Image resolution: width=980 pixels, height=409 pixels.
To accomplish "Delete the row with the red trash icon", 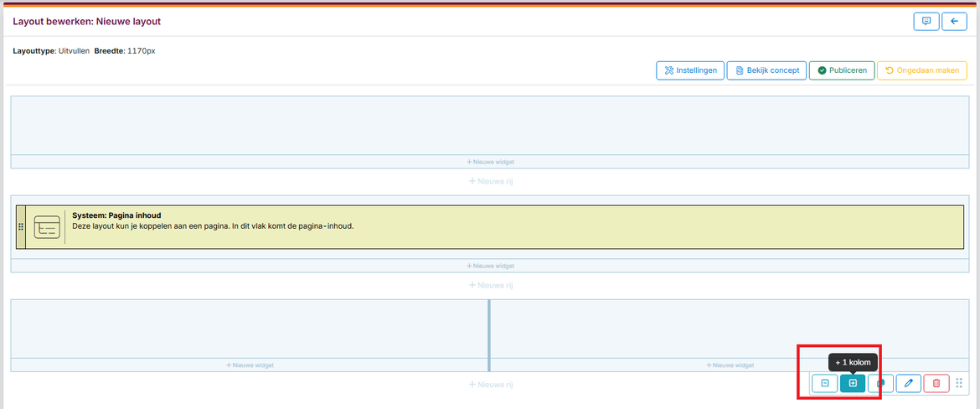I will (936, 383).
